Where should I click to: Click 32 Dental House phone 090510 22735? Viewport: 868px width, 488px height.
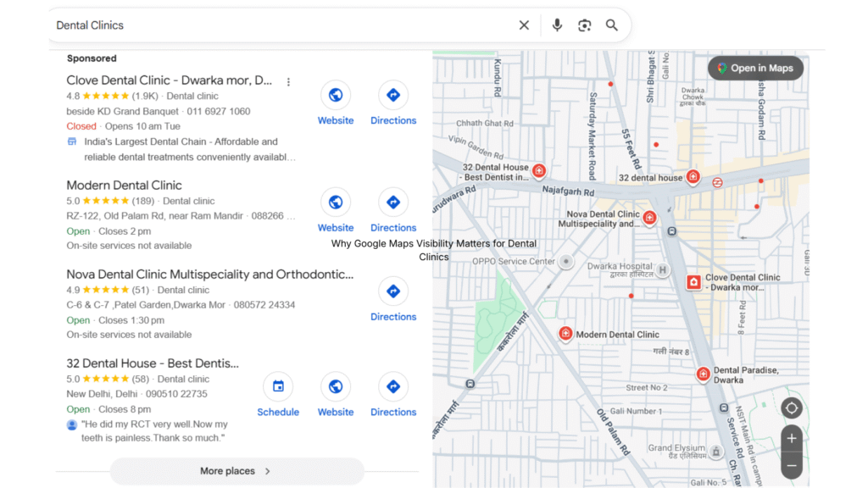176,394
